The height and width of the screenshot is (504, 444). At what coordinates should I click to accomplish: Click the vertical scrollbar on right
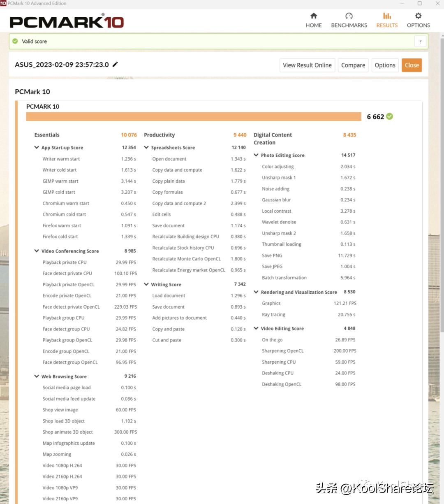click(x=442, y=185)
